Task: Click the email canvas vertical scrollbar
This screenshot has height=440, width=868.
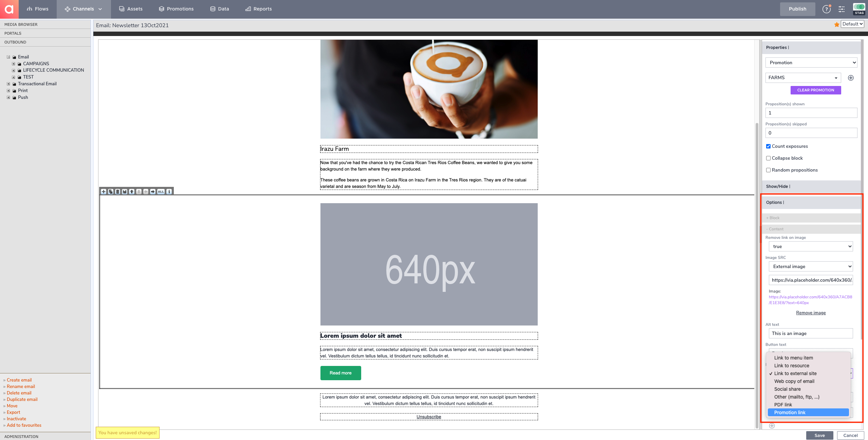Action: click(757, 275)
